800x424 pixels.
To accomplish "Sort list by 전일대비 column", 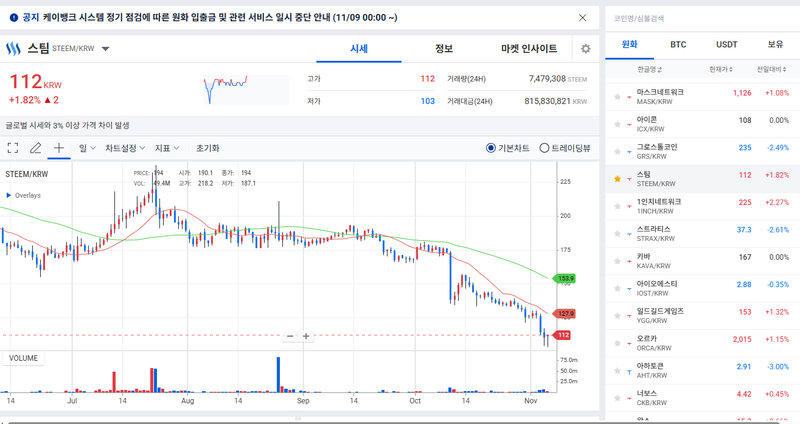I will pos(773,69).
